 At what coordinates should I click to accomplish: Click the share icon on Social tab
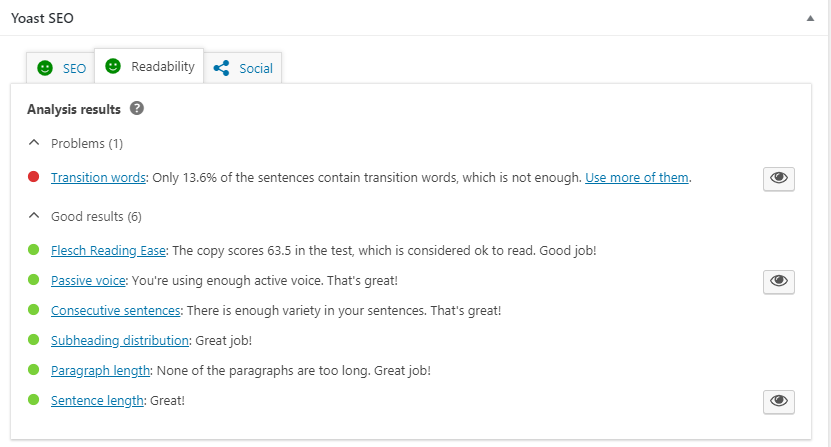[x=222, y=68]
